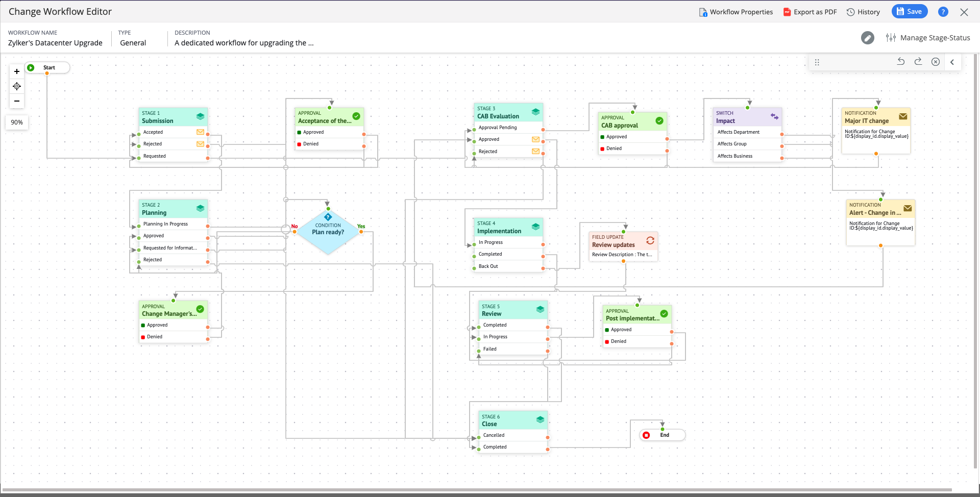Click Review Description field update text
The width and height of the screenshot is (980, 497).
[x=622, y=255]
